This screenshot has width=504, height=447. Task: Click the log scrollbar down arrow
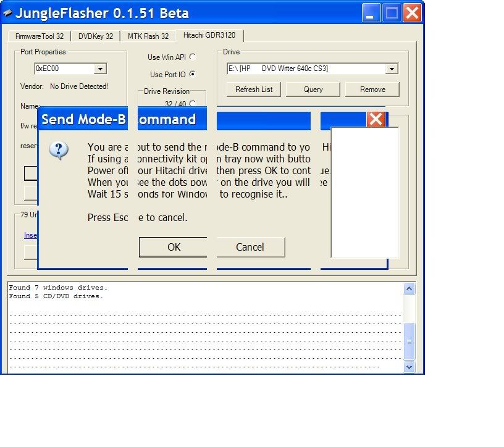(x=409, y=367)
